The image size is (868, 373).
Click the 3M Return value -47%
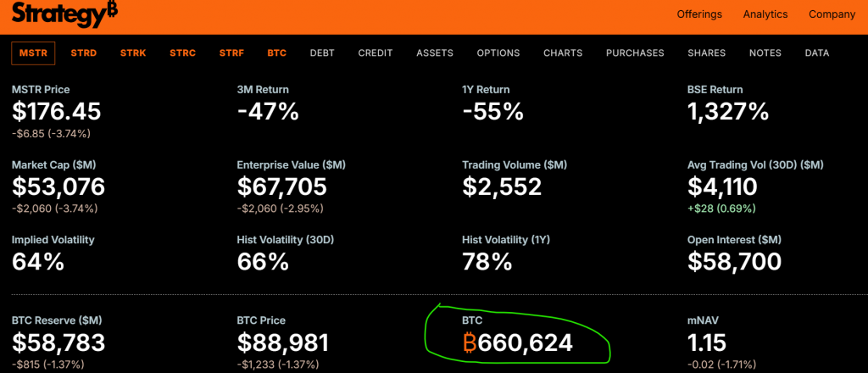click(268, 112)
